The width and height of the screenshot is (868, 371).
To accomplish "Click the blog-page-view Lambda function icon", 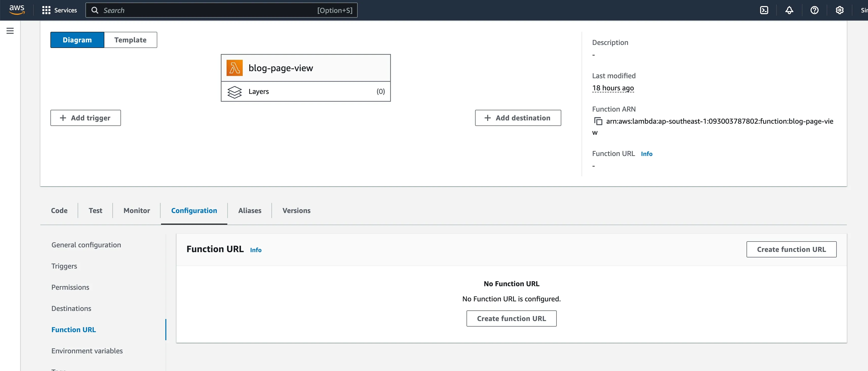I will [235, 68].
